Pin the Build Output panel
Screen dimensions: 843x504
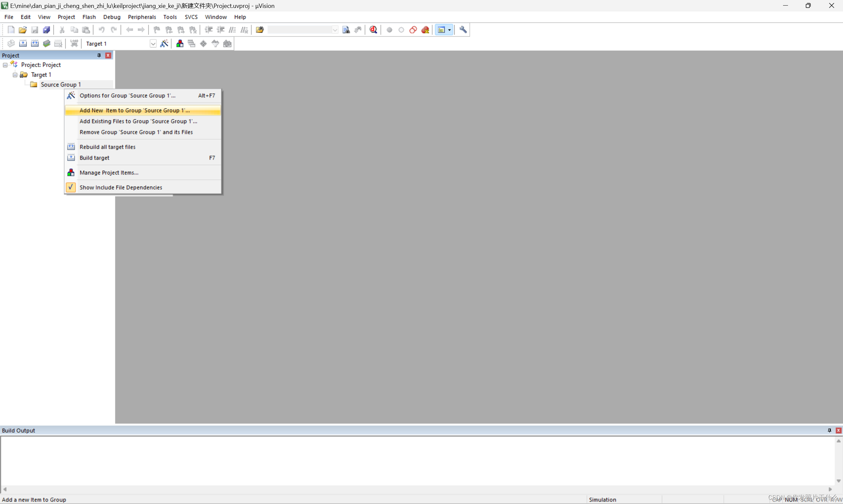829,430
